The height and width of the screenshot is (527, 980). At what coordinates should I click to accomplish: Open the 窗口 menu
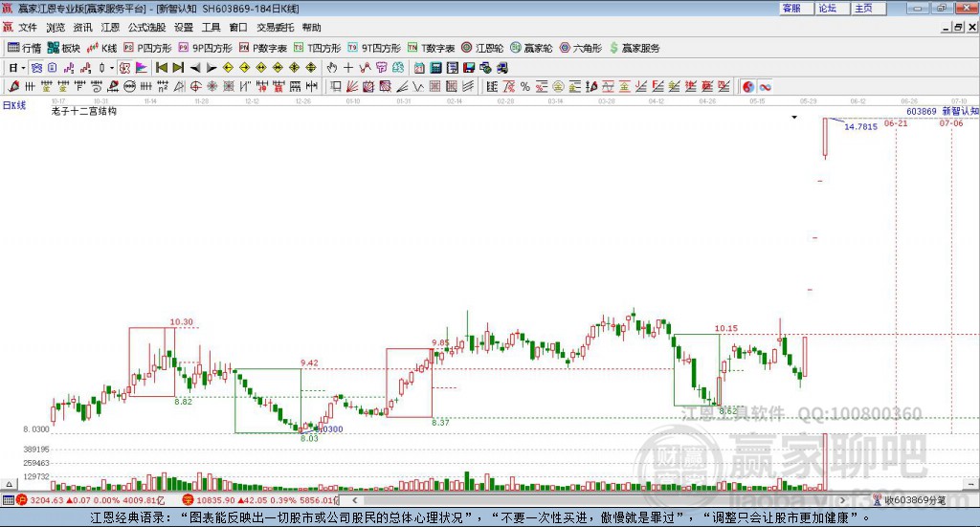click(x=238, y=28)
